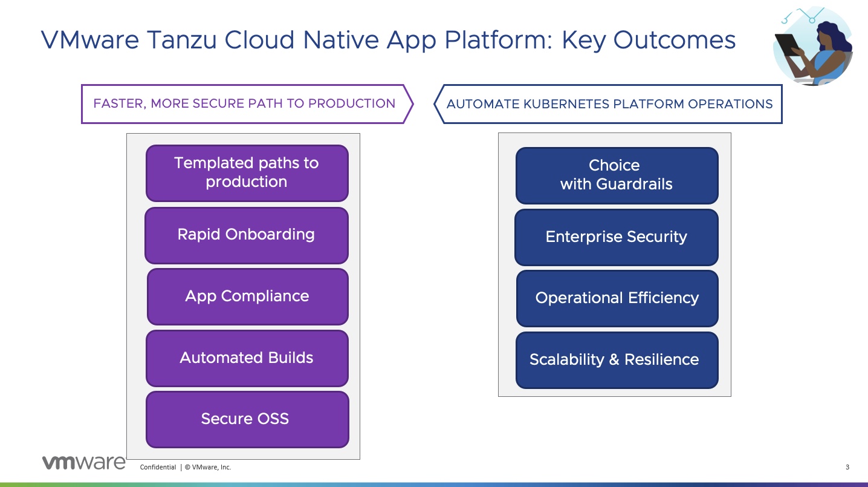Screen dimensions: 868x487
Task: Click the App Compliance badge
Action: 247,296
